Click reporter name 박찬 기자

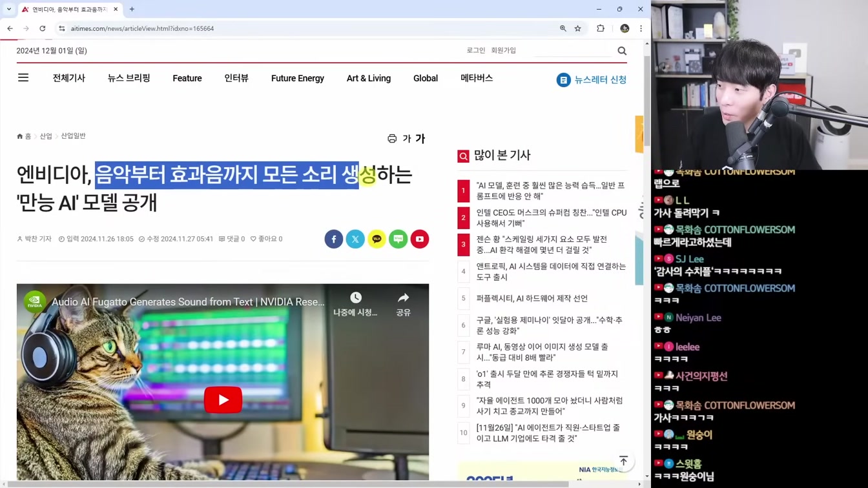click(38, 239)
